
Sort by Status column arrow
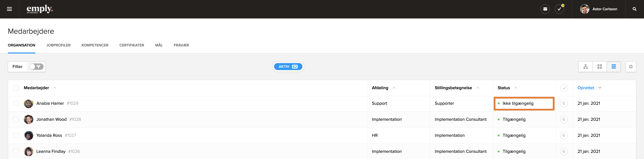tap(515, 88)
